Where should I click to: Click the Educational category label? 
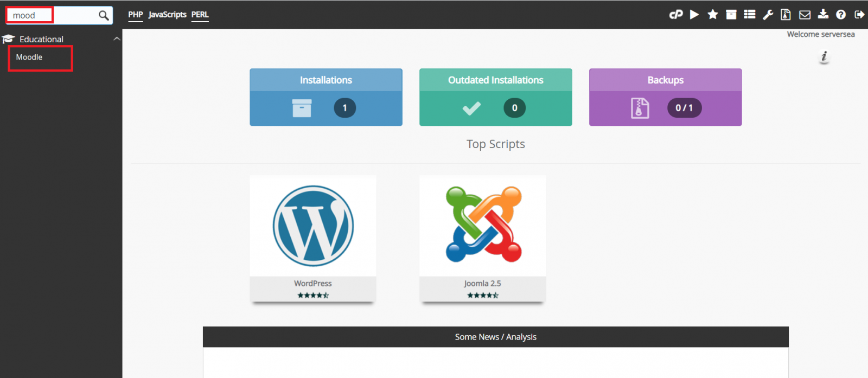[42, 39]
